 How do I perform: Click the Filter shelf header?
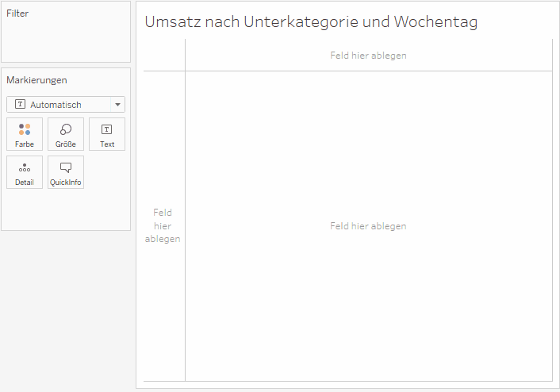click(17, 13)
